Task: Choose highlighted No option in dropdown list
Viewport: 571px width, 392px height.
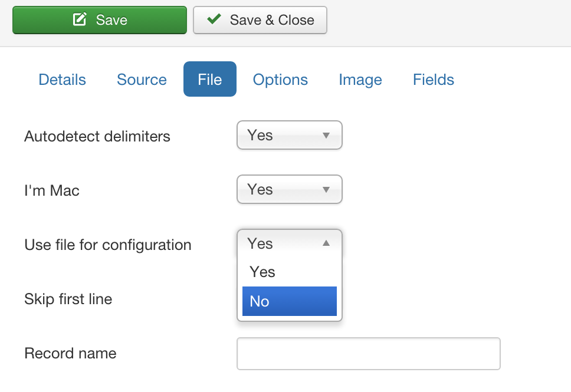Action: [290, 301]
